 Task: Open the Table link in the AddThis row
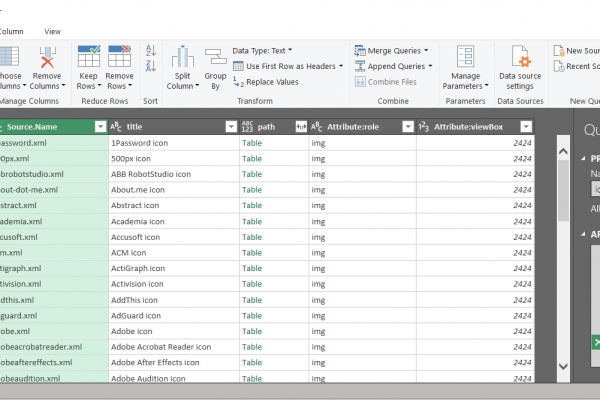(x=252, y=300)
